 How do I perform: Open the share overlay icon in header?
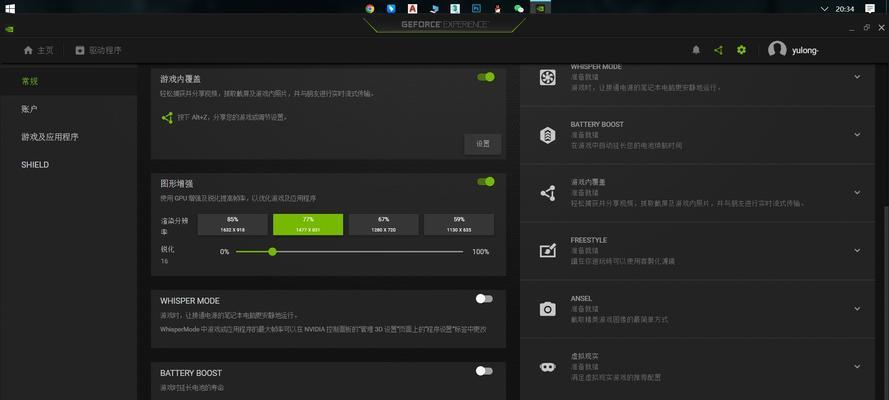pyautogui.click(x=718, y=50)
